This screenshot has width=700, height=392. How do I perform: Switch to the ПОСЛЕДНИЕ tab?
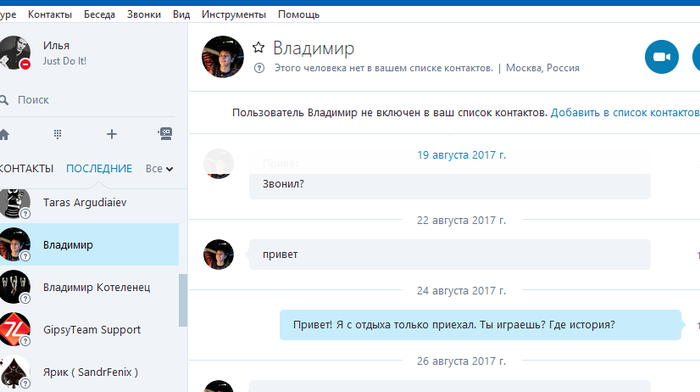pos(99,168)
